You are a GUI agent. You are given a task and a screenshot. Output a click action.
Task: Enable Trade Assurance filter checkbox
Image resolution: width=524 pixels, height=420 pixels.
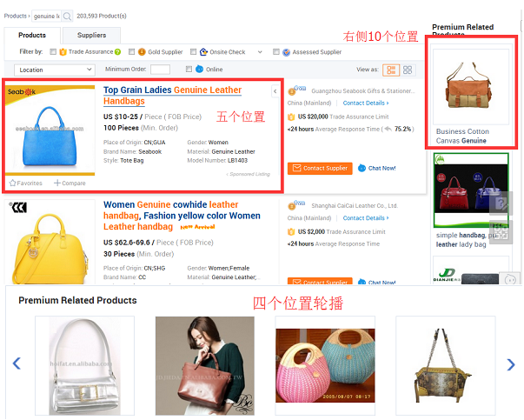53,52
